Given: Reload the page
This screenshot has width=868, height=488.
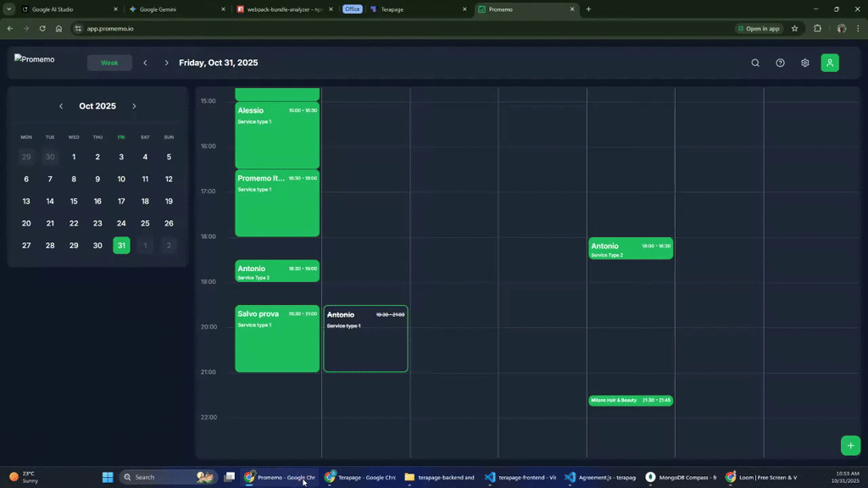Looking at the screenshot, I should click(x=42, y=29).
